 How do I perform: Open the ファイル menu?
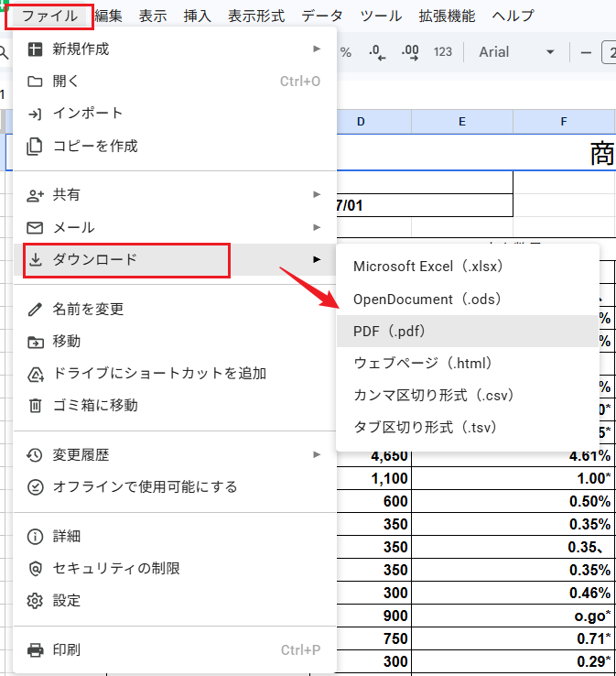coord(49,16)
